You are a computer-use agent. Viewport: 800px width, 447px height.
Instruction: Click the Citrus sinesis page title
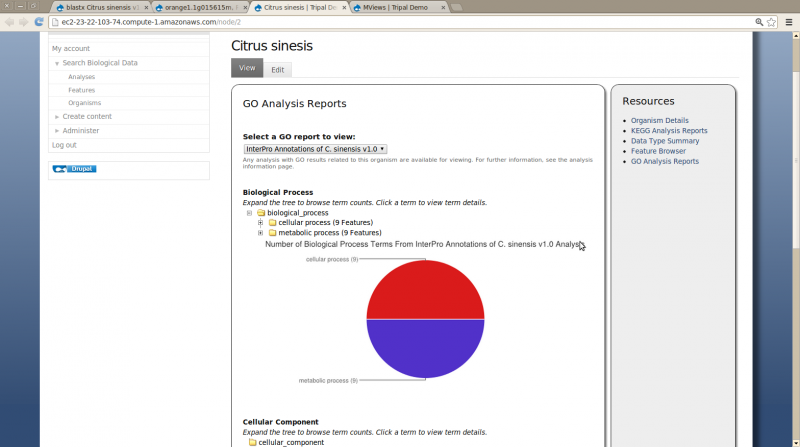click(272, 46)
